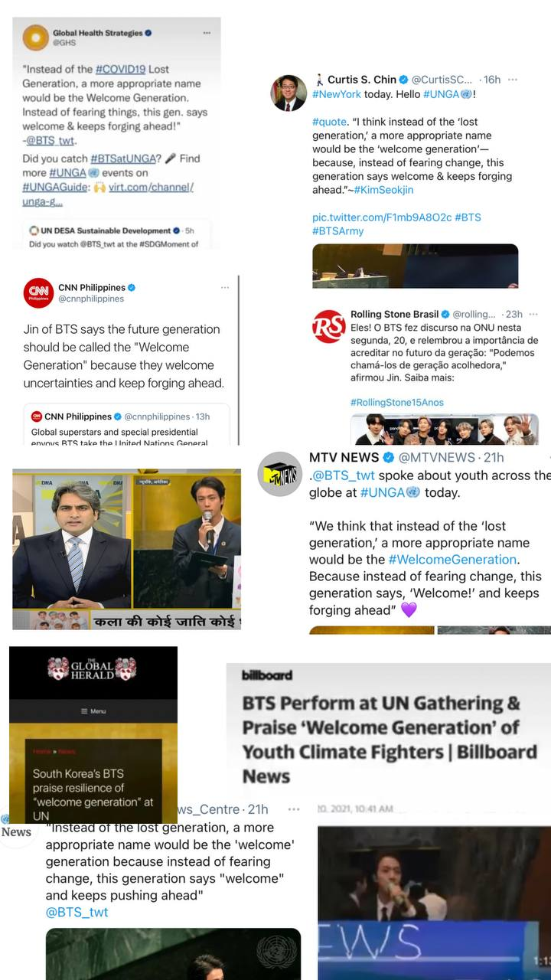Open the Global Herald Menu

(93, 711)
